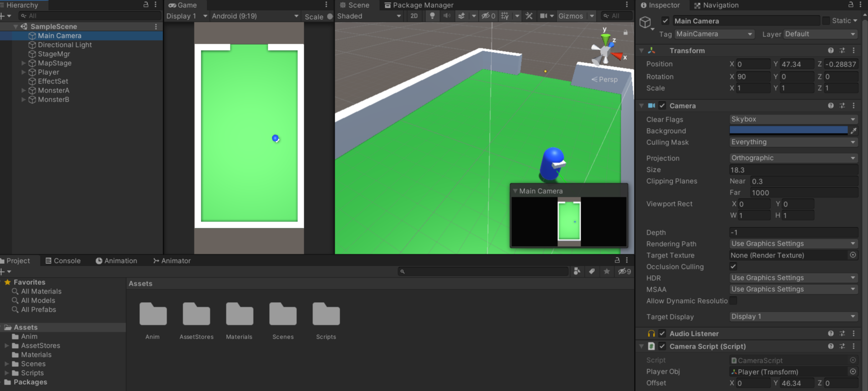Image resolution: width=868 pixels, height=391 pixels.
Task: Pick Target Texture object selector circle
Action: click(x=853, y=255)
